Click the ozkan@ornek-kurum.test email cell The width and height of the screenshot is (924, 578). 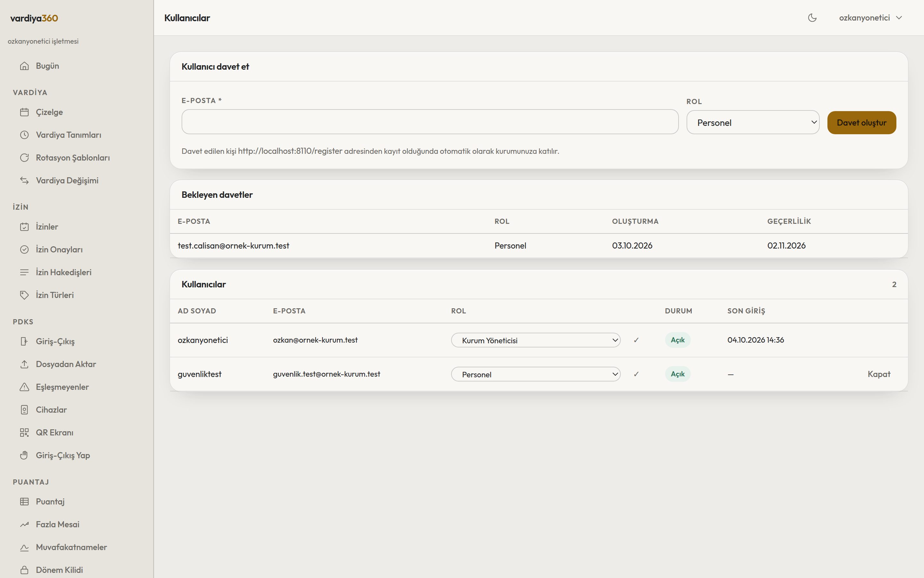315,340
